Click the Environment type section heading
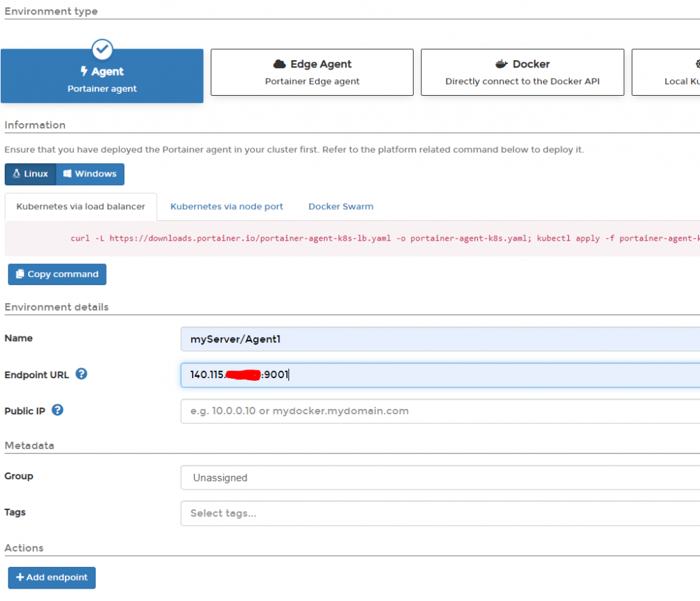This screenshot has height=601, width=700. (x=51, y=11)
